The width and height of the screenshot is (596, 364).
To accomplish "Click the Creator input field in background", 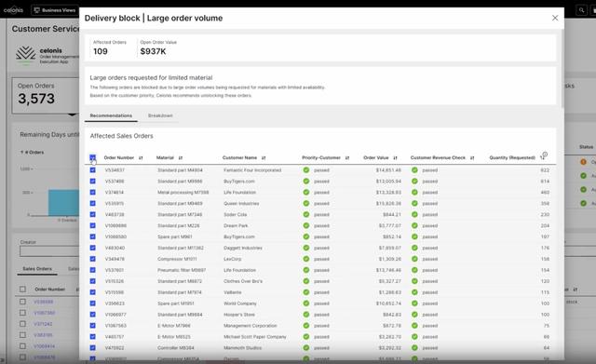I will tap(49, 251).
